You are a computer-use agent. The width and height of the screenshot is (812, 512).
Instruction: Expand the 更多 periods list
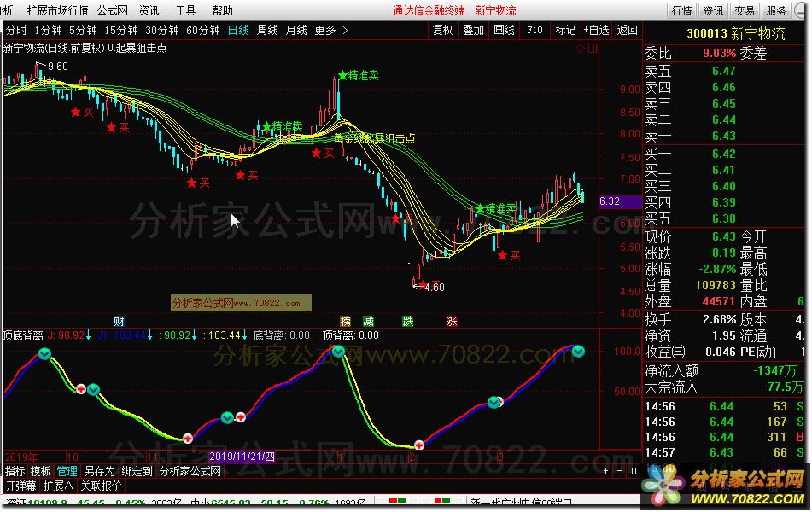click(x=331, y=31)
